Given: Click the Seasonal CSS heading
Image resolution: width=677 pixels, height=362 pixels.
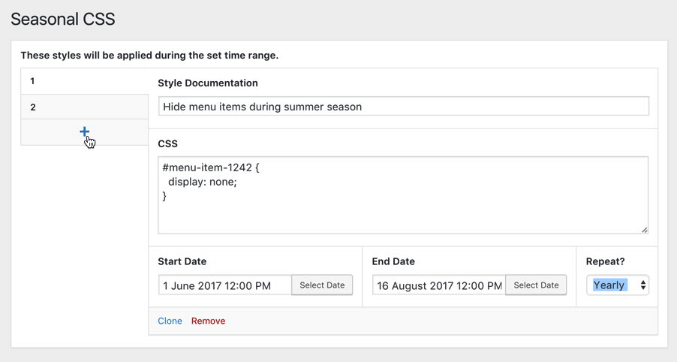Looking at the screenshot, I should point(63,19).
